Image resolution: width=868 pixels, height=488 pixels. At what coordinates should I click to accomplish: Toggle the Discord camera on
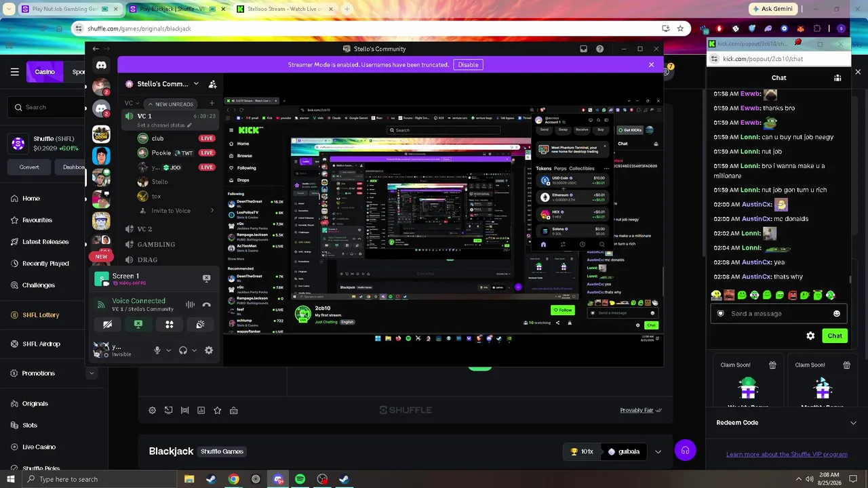click(107, 325)
